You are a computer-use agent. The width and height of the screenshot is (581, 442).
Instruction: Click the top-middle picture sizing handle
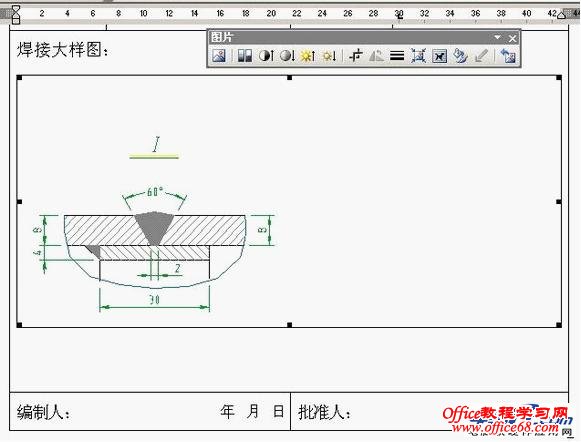(289, 78)
